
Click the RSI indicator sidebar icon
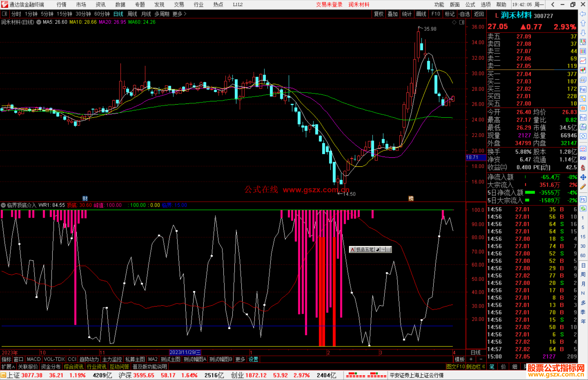click(x=583, y=158)
